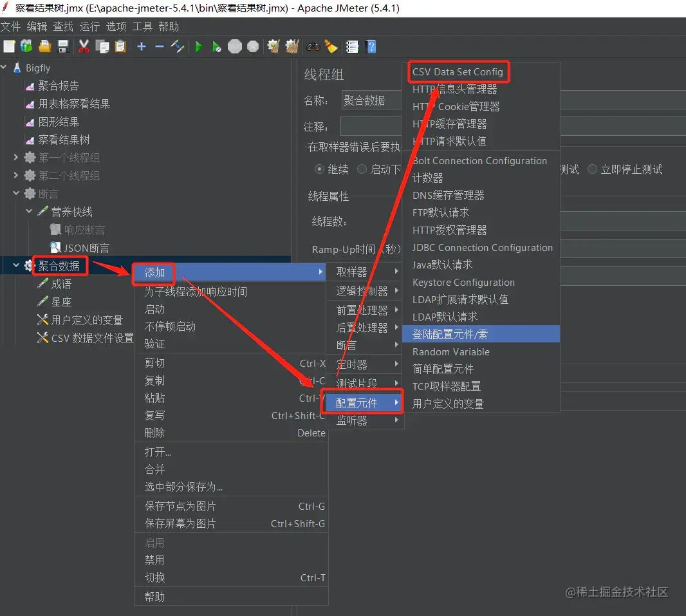The height and width of the screenshot is (616, 686).
Task: Open Help with question mark icon
Action: click(x=371, y=46)
